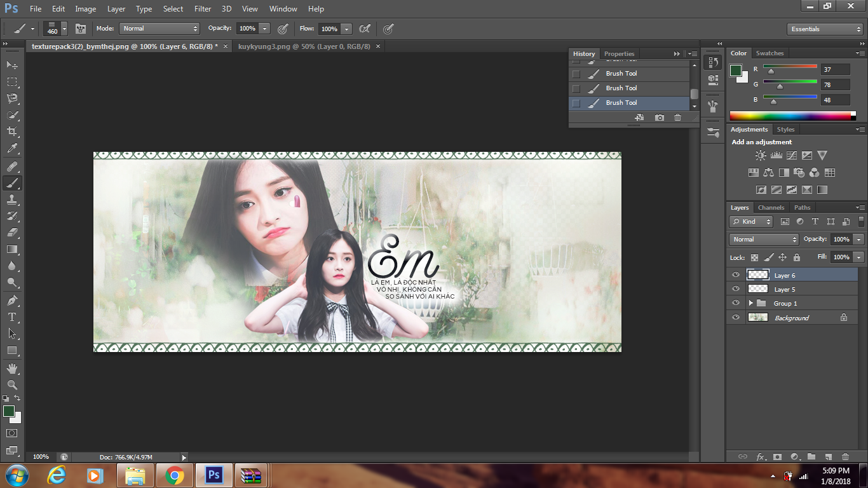Open the Filter menu

tap(203, 9)
